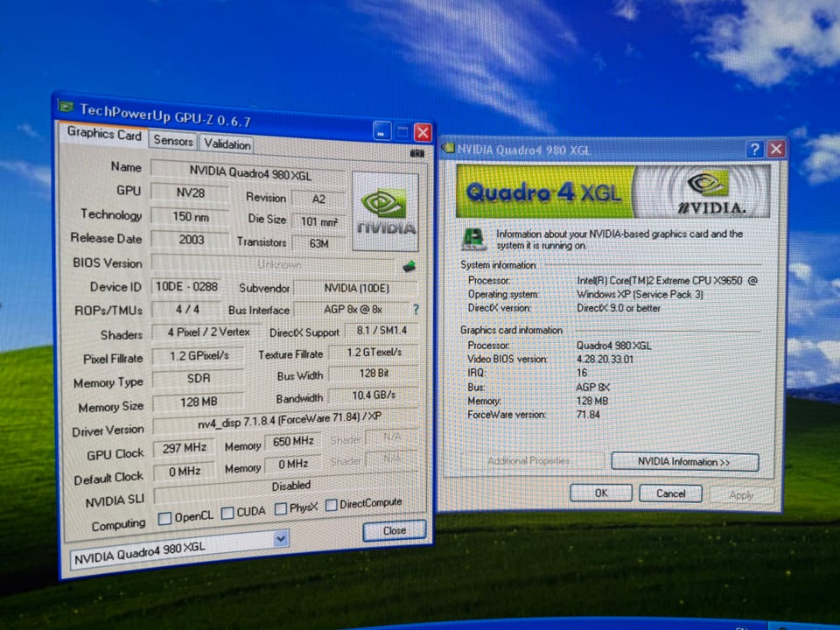Click the GPU-Z title bar icon
This screenshot has height=630, width=840.
pyautogui.click(x=66, y=108)
